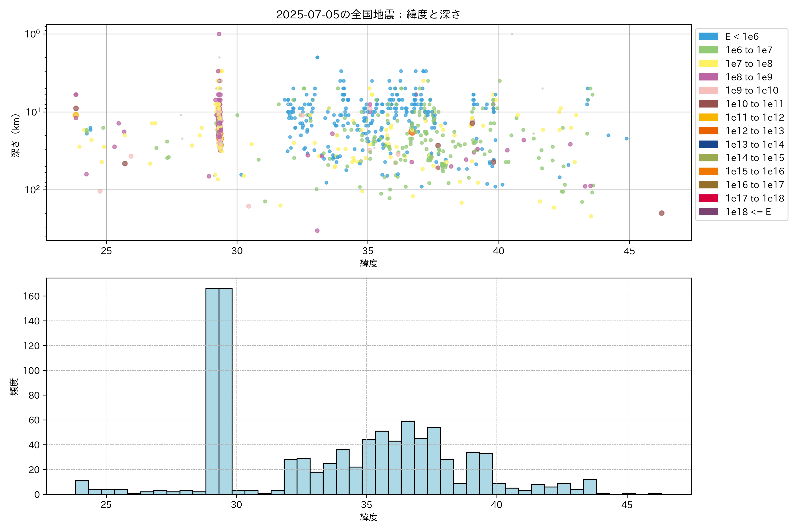Click the blue E < 1e6 legend swatch
Screen dimensions: 798x532
[x=708, y=37]
